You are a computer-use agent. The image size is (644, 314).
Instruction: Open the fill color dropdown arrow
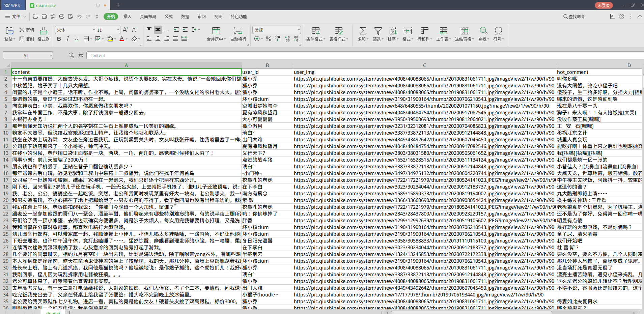coord(115,39)
